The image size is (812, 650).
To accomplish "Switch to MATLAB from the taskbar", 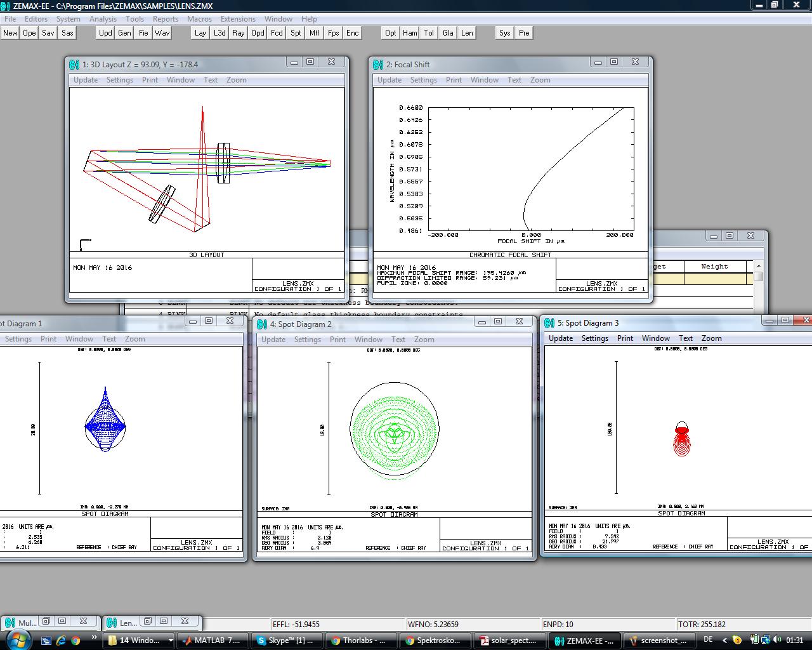I will pyautogui.click(x=213, y=640).
